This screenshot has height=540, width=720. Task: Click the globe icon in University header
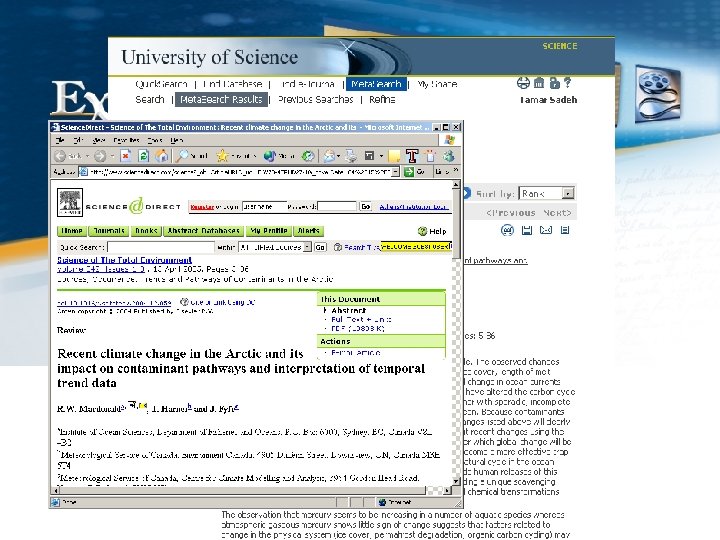coord(523,83)
